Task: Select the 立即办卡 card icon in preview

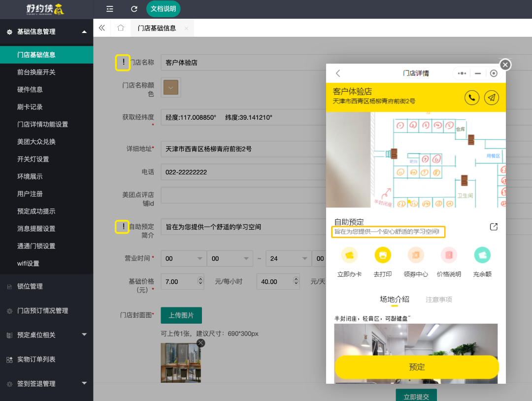Action: click(350, 255)
